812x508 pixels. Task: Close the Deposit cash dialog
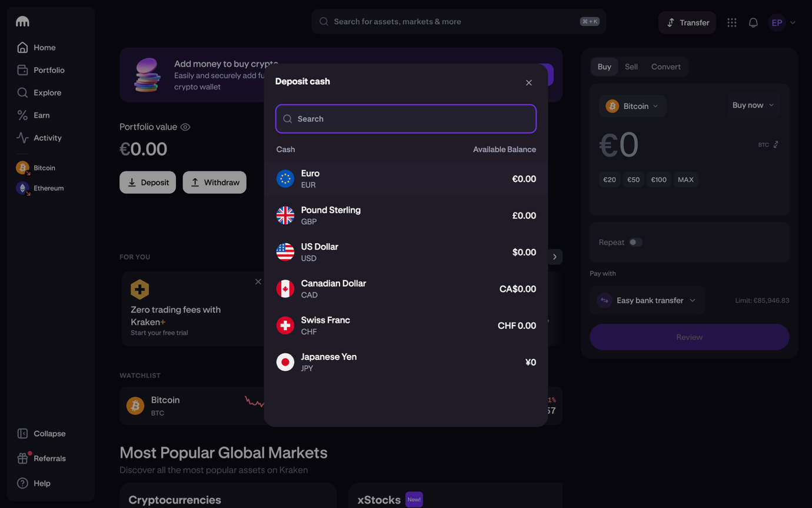click(x=529, y=82)
